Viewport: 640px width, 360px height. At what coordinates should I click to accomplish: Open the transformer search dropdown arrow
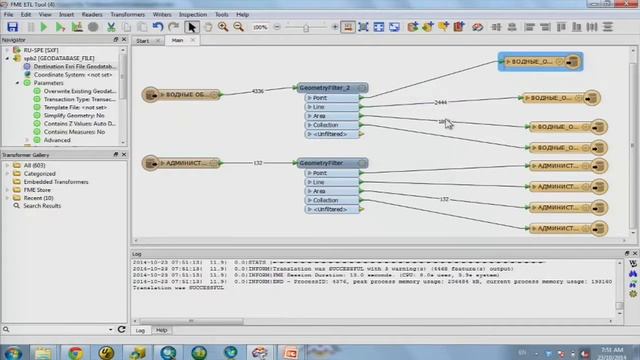click(111, 329)
